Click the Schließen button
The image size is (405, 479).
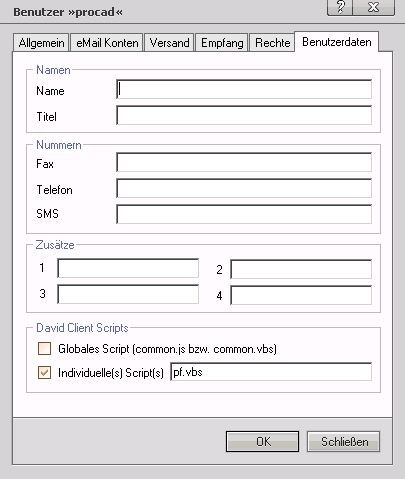343,442
